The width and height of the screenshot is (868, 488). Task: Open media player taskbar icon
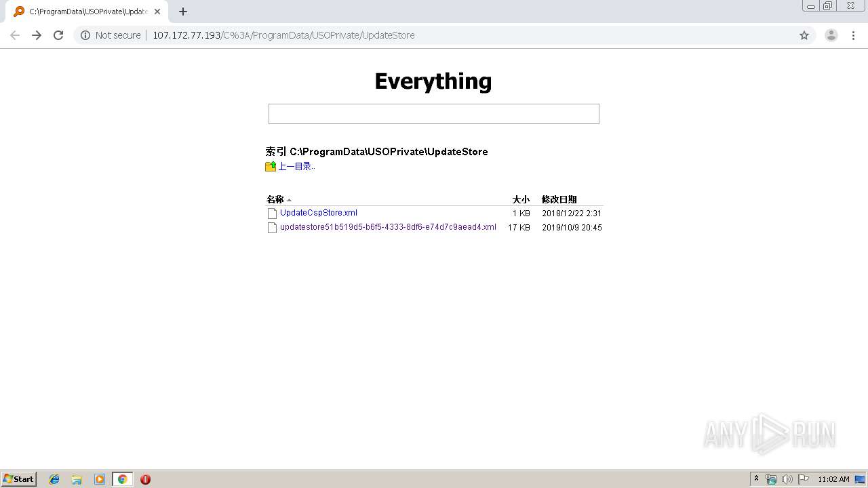(x=100, y=479)
